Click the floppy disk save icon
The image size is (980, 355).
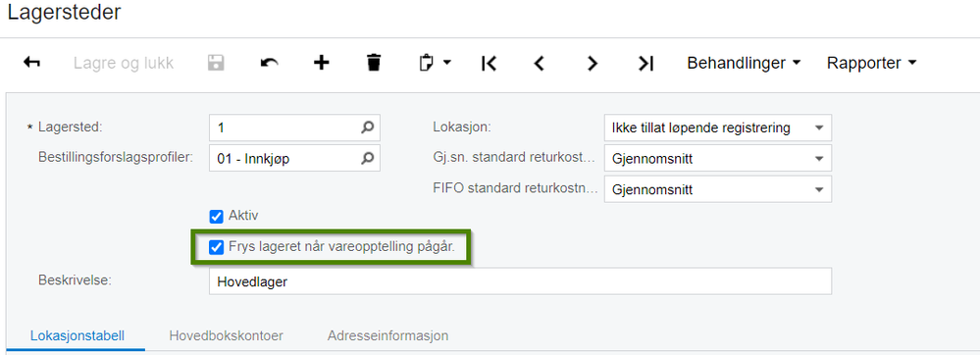coord(216,63)
